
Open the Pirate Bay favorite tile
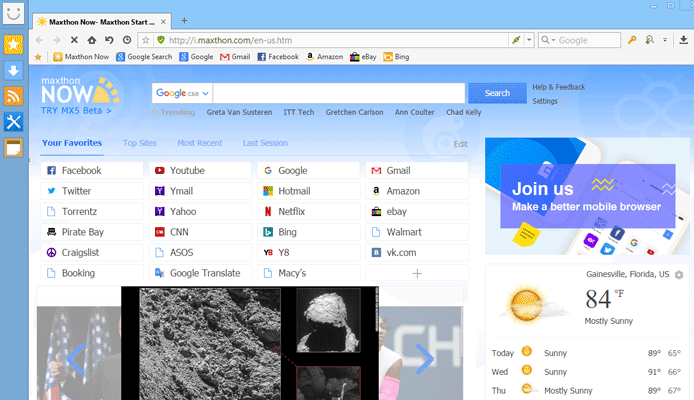point(92,232)
